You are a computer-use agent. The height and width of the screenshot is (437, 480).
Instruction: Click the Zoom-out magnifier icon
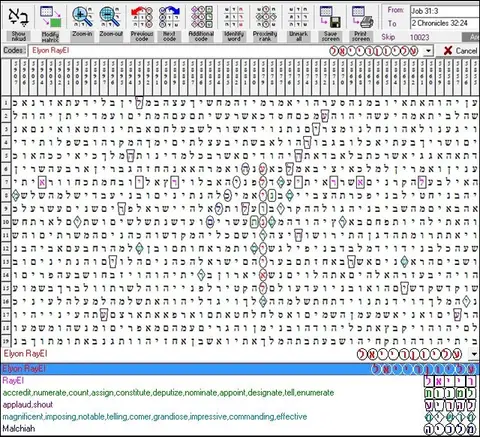click(111, 17)
